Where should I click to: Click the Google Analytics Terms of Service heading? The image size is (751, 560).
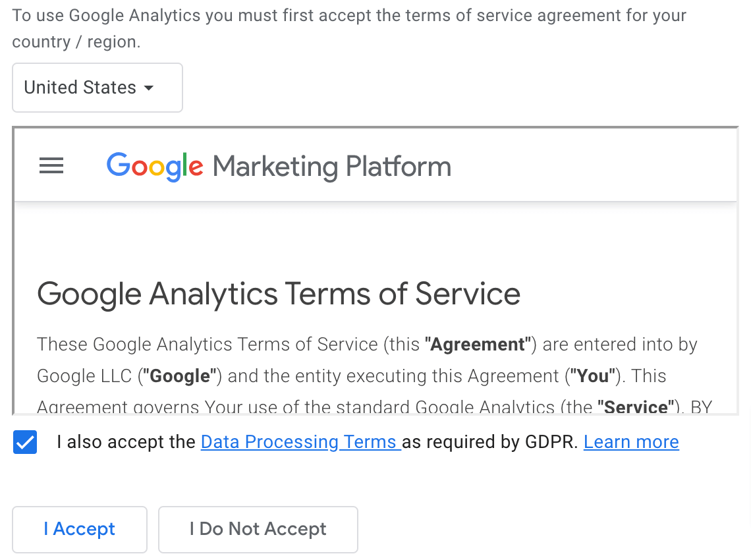click(279, 294)
